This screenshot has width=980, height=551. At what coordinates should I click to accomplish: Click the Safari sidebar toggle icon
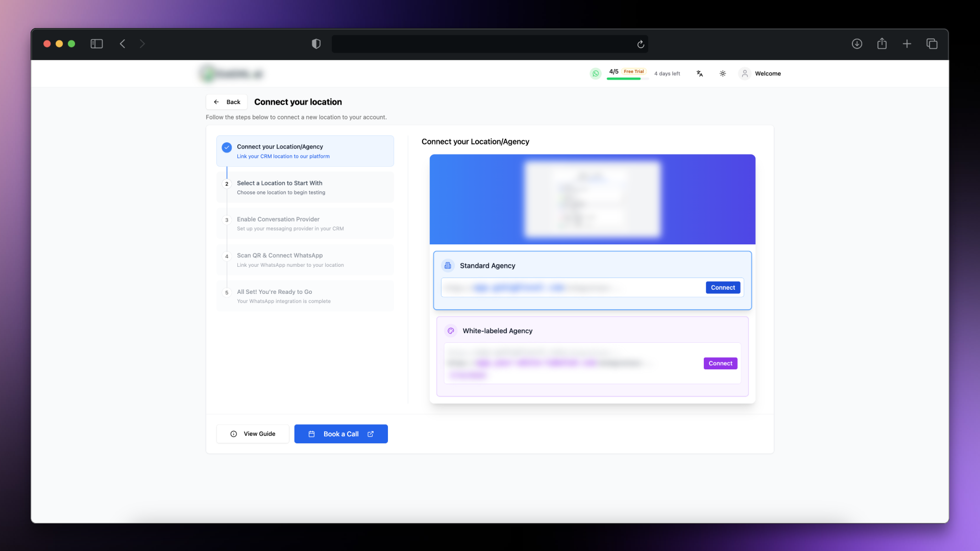[x=96, y=44]
